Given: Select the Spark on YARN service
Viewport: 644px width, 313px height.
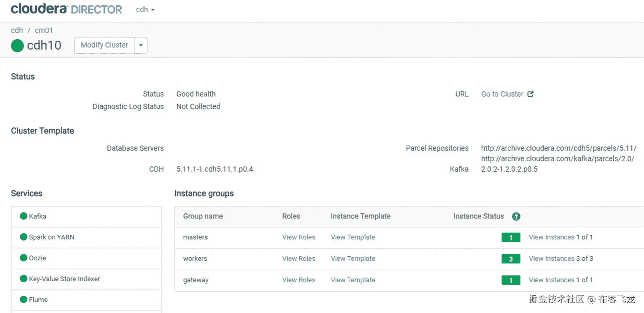Looking at the screenshot, I should [52, 237].
